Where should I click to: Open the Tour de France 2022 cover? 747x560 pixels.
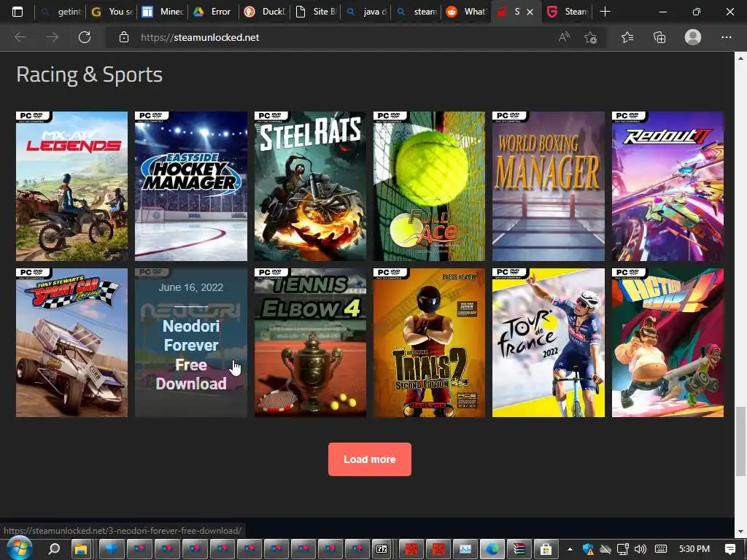tap(549, 343)
